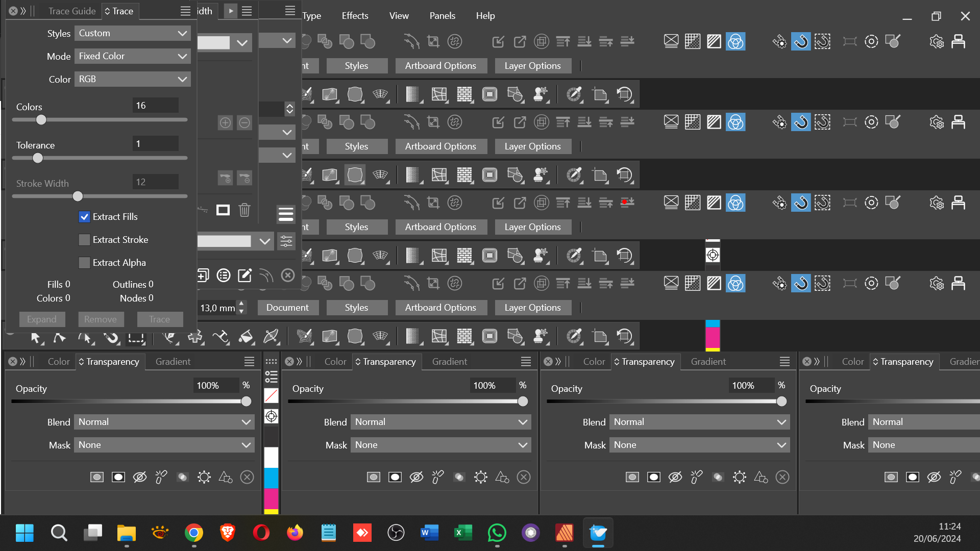Open the Styles Custom dropdown
The height and width of the screenshot is (551, 980).
coord(132,33)
